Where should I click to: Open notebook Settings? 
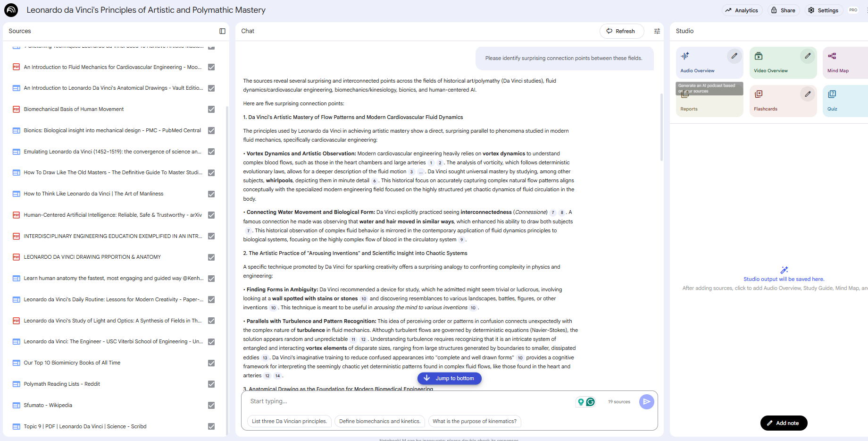coord(823,10)
